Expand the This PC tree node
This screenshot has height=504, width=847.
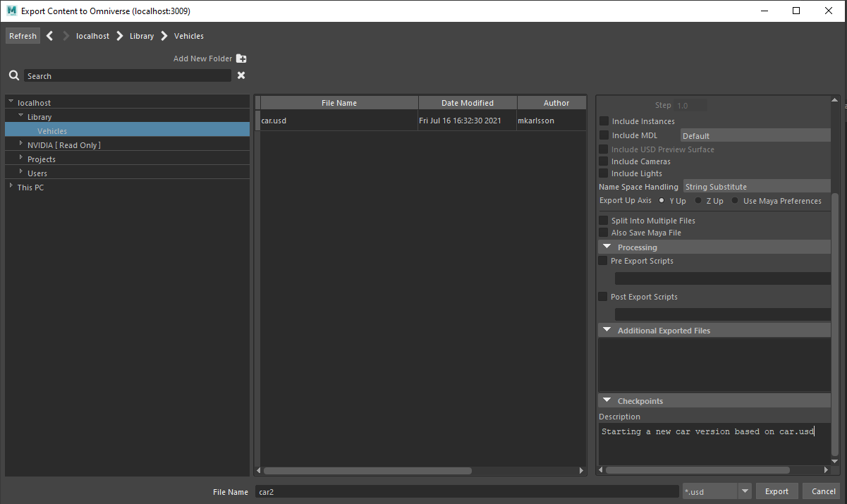pos(11,186)
